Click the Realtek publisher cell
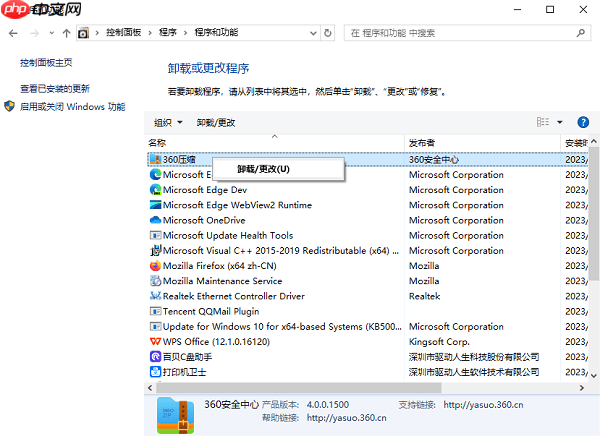The image size is (600, 436). (424, 296)
